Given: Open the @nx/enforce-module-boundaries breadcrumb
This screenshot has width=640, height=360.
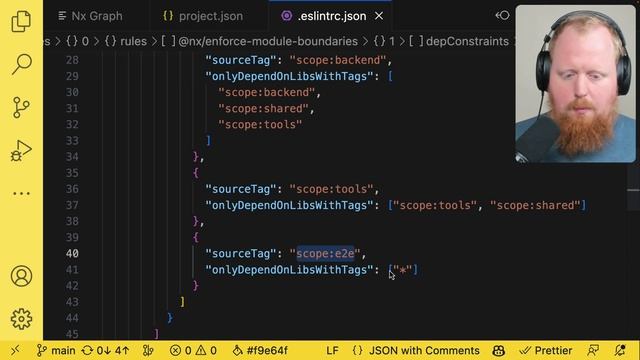Looking at the screenshot, I should (x=260, y=41).
